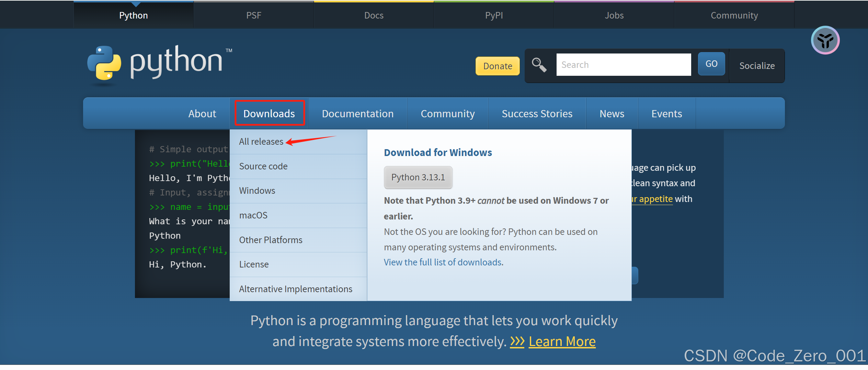Open the circular theme widget at top right
This screenshot has width=868, height=370.
pos(825,40)
